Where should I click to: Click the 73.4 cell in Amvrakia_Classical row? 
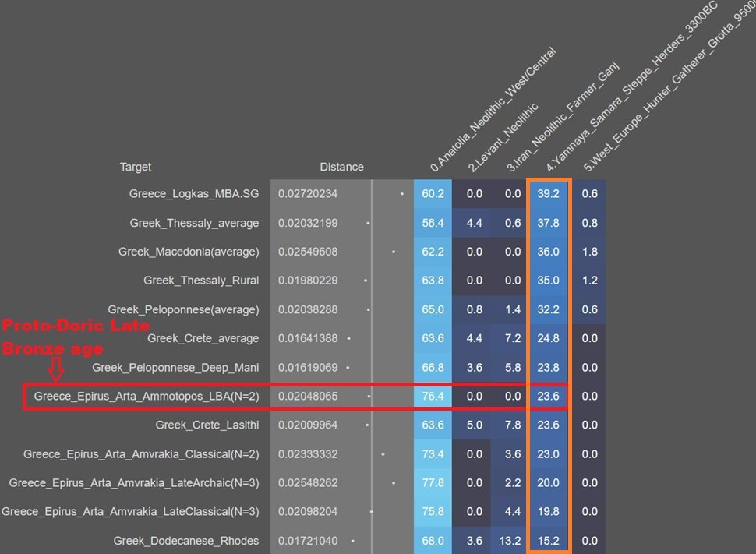[x=433, y=454]
